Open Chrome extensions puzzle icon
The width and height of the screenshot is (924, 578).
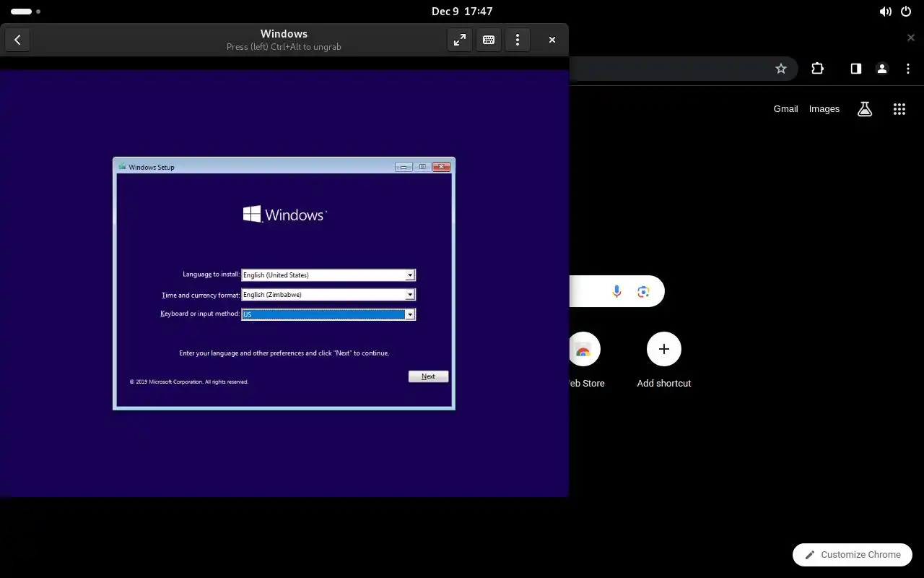[817, 69]
